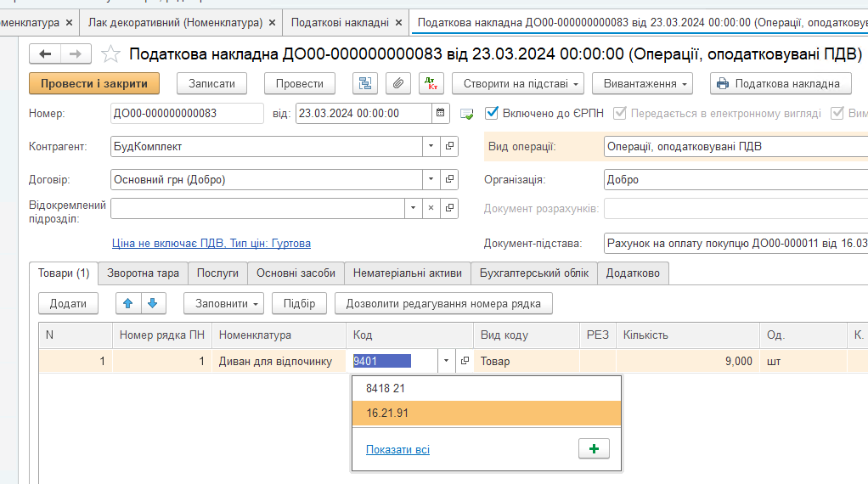Expand the Договір dropdown list
The image size is (868, 484).
[x=431, y=180]
